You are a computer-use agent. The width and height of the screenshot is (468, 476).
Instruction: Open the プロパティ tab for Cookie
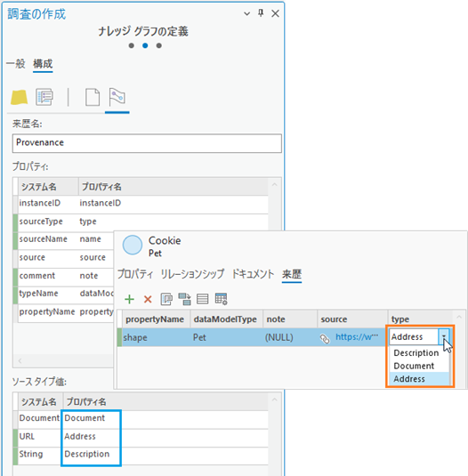135,274
